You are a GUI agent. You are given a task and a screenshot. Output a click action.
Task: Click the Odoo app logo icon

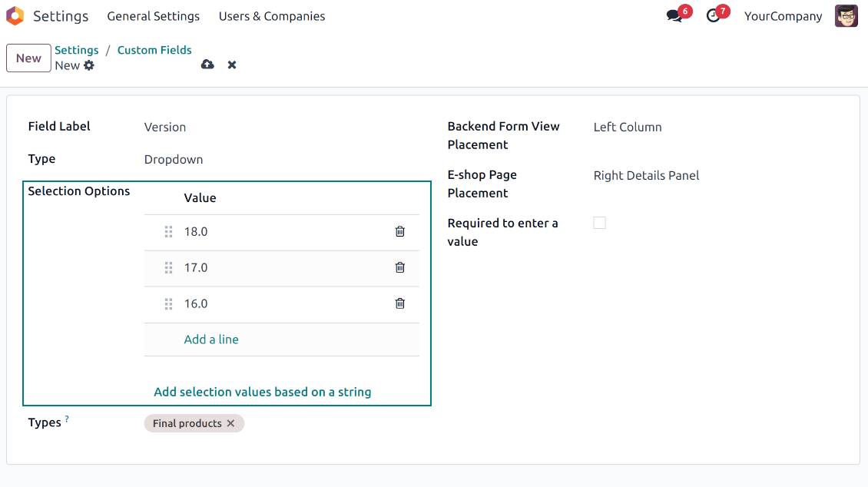point(15,16)
